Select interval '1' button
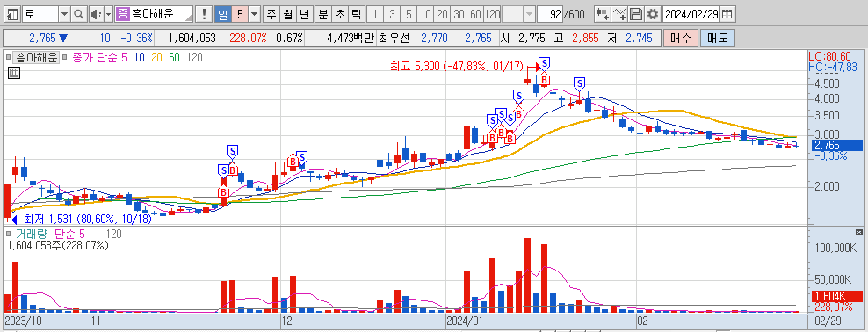The width and height of the screenshot is (868, 332). (375, 14)
